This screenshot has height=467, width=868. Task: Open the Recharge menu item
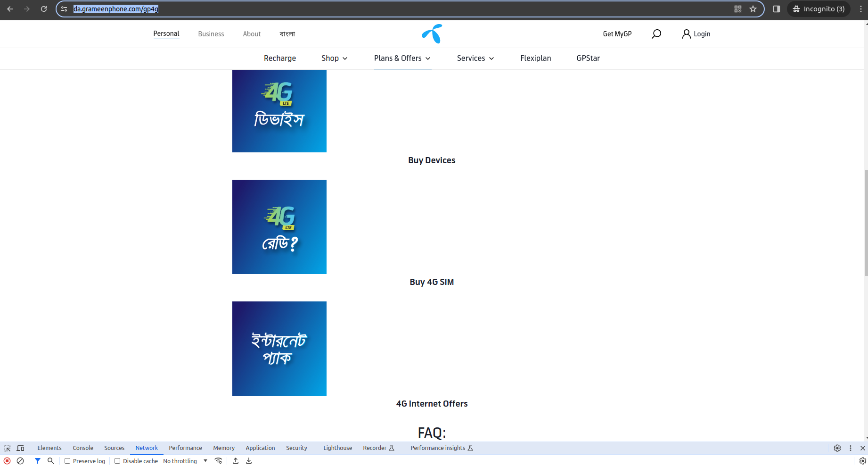coord(280,58)
